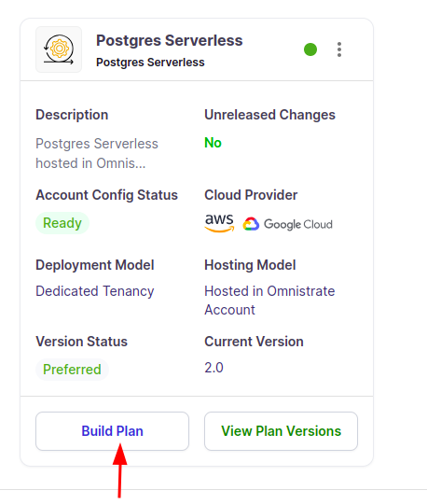Viewport: 427px width, 504px height.
Task: Click the current version 2.0 value
Action: click(x=213, y=368)
